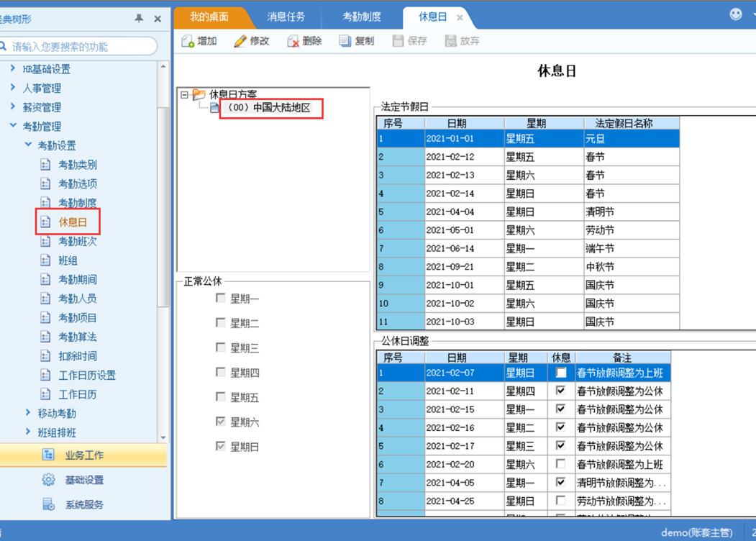Toggle 休息 checkbox for 2021-04-05 row
The width and height of the screenshot is (756, 541).
pyautogui.click(x=561, y=482)
